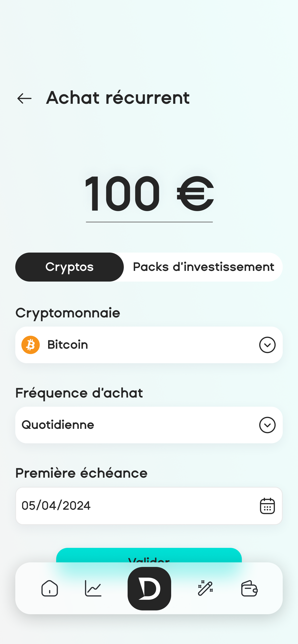Open the calendar date picker icon
The image size is (298, 644).
click(267, 506)
